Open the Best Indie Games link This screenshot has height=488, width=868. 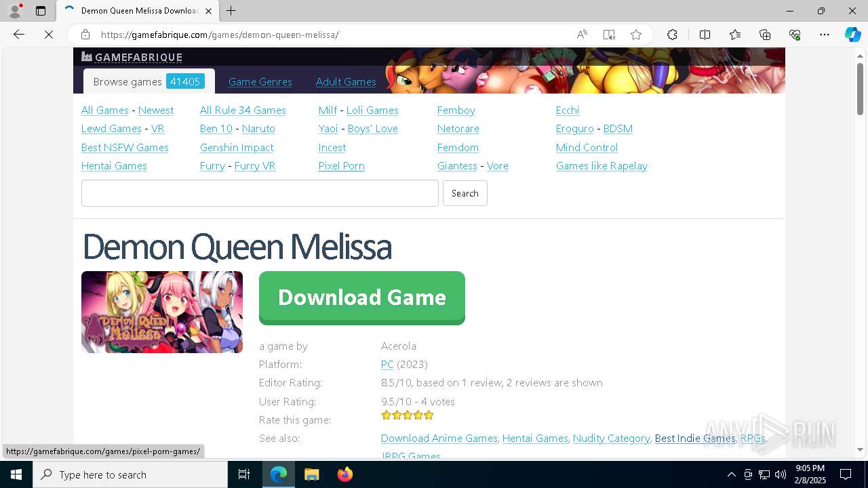pyautogui.click(x=695, y=438)
